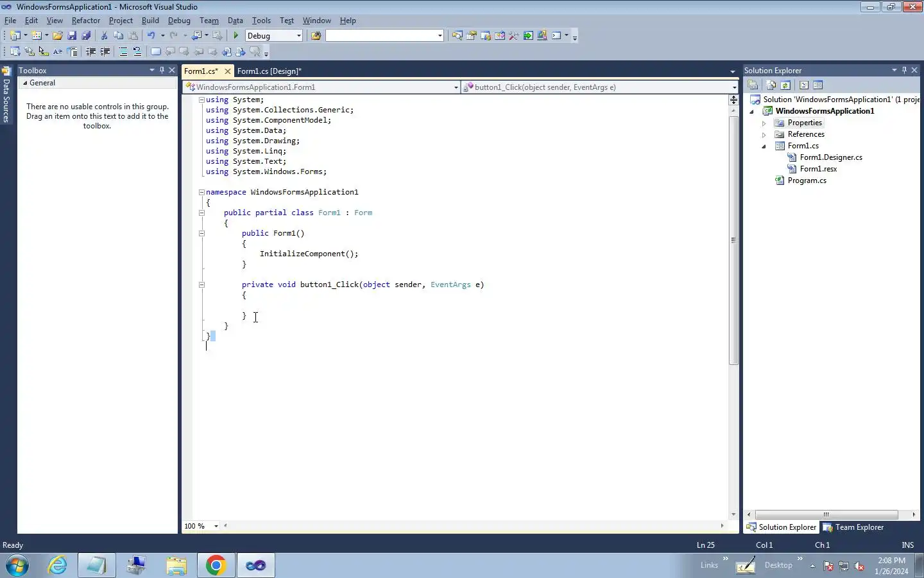Close the Form1.cs* editor tab

coord(227,71)
